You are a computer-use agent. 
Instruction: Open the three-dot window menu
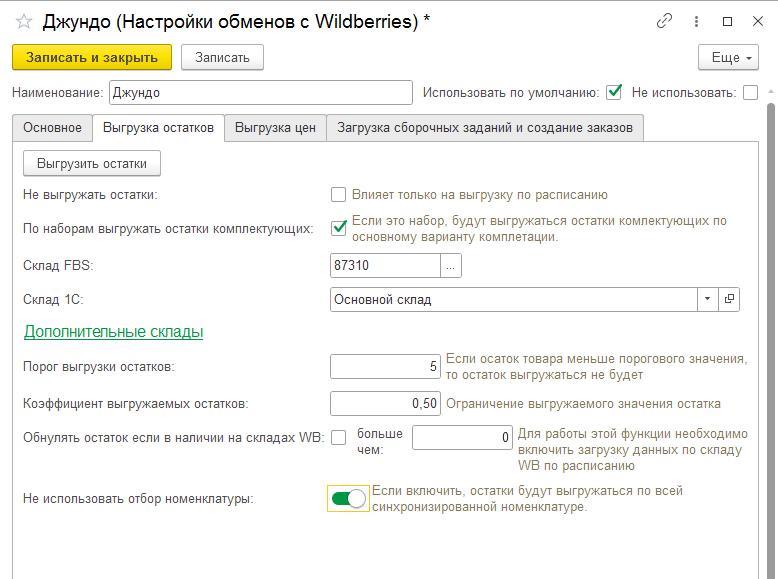pos(696,21)
